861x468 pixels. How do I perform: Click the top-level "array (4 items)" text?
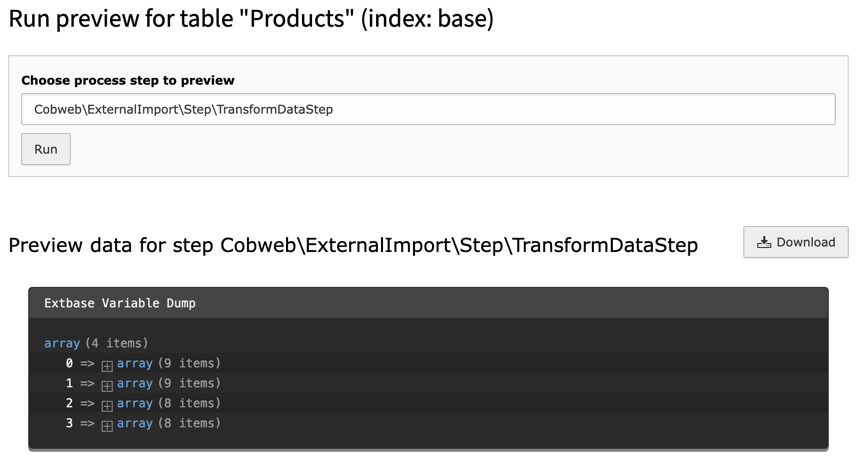[x=96, y=343]
